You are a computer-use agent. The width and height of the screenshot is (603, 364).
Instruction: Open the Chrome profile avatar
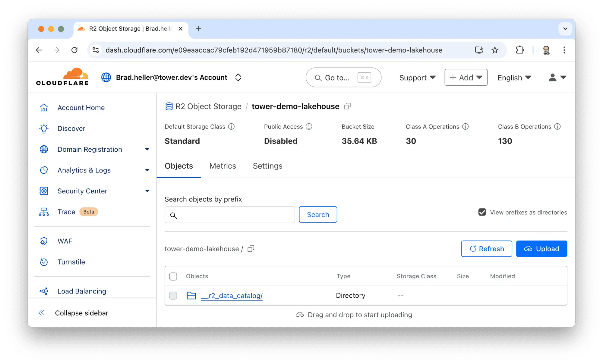point(546,50)
